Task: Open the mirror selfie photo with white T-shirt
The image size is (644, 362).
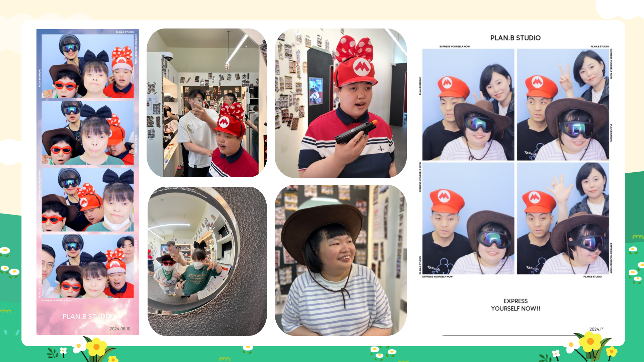Action: (x=207, y=103)
